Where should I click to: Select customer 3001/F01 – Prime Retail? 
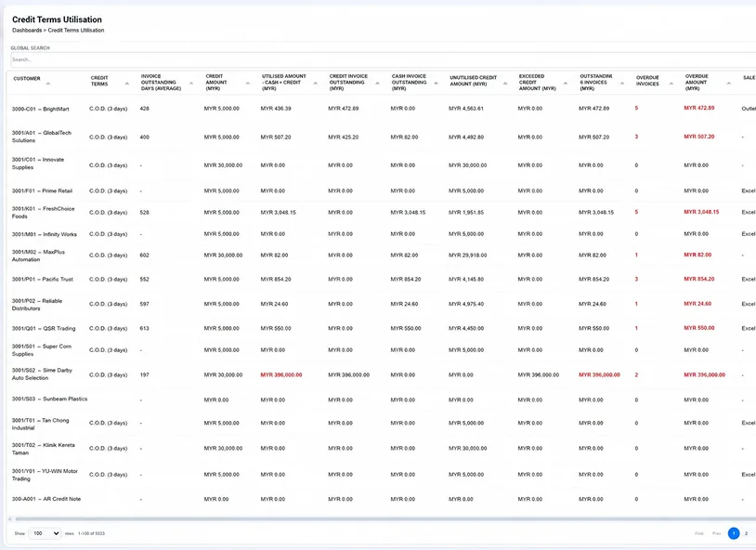pos(42,191)
